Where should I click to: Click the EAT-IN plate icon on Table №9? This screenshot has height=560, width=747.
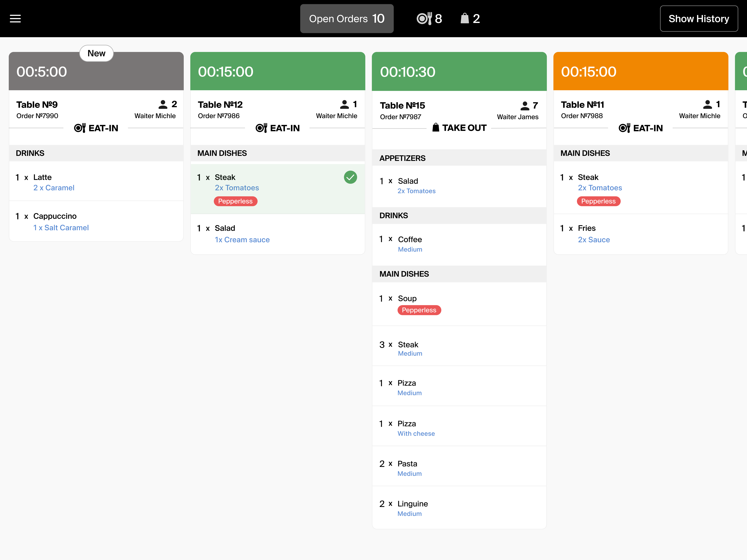click(80, 128)
